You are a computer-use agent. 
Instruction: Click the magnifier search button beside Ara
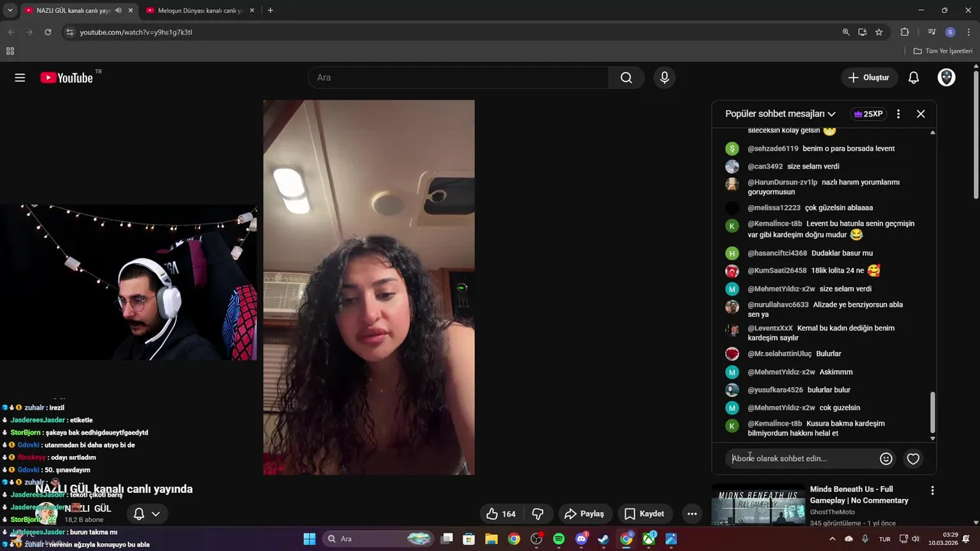pos(626,77)
